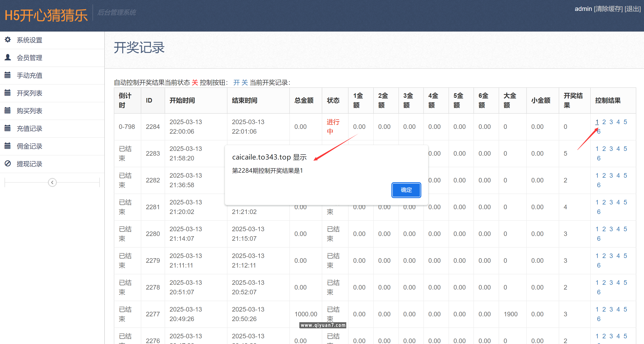This screenshot has width=644, height=344.
Task: Click control result 5 for period 2283
Action: [x=625, y=149]
